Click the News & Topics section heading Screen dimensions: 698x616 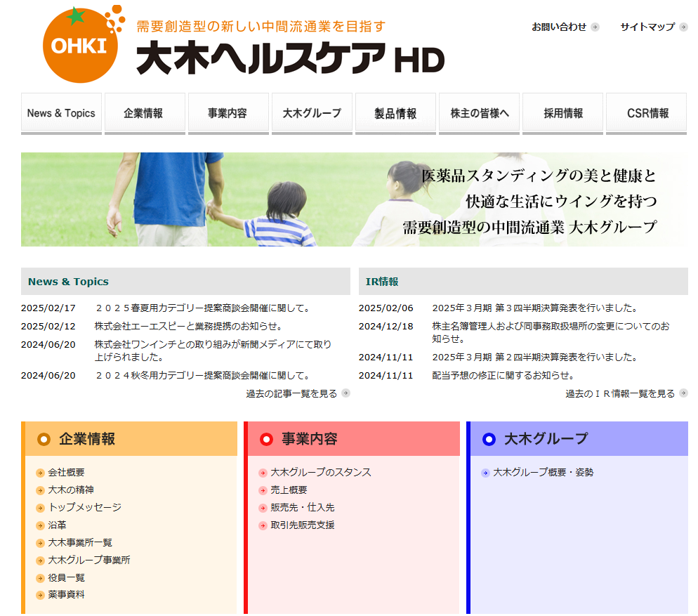click(68, 282)
